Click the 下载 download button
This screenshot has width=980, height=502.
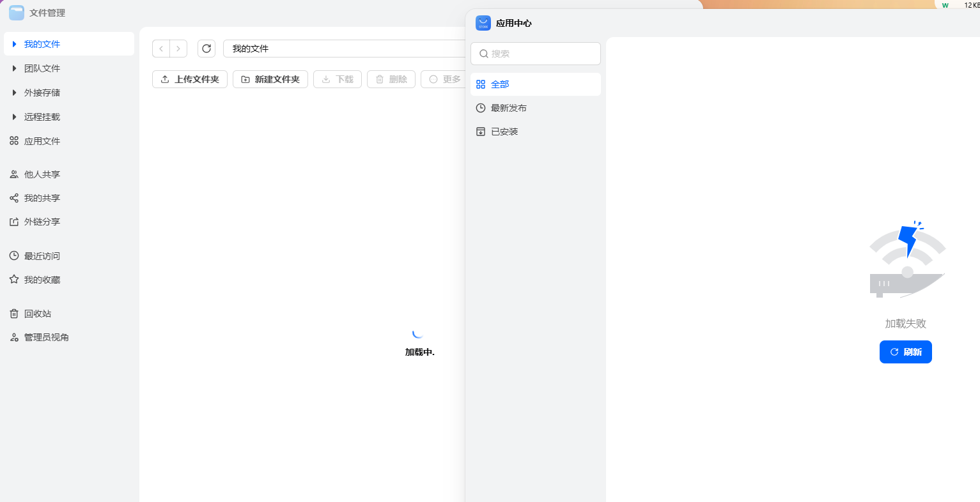point(338,79)
